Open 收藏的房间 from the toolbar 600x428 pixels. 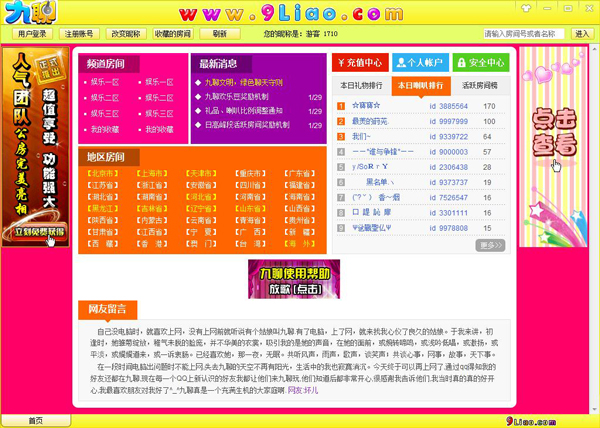click(x=176, y=34)
